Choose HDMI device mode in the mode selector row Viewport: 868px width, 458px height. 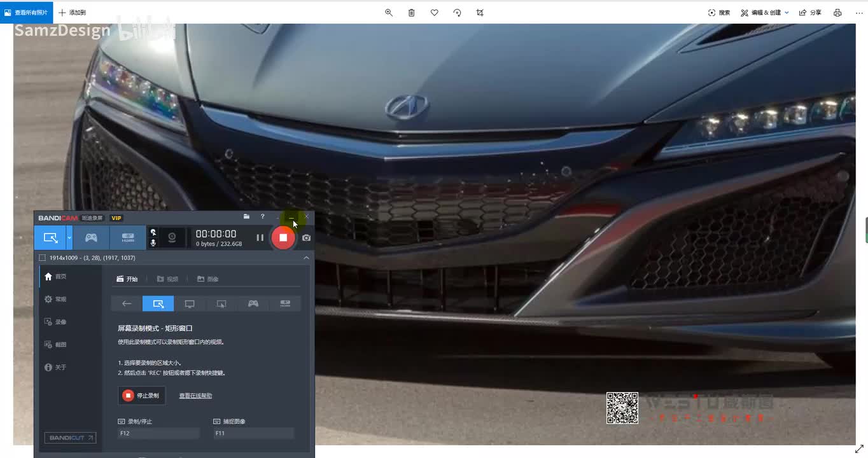point(285,303)
